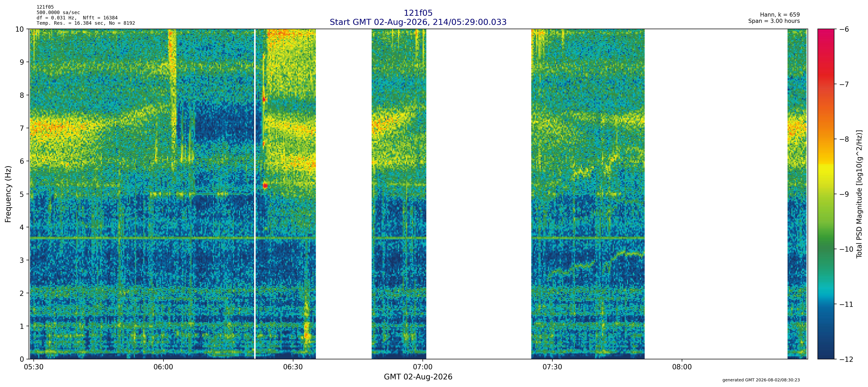Click the blue plot title '121f05'
This screenshot has height=387, width=868.
pos(418,13)
